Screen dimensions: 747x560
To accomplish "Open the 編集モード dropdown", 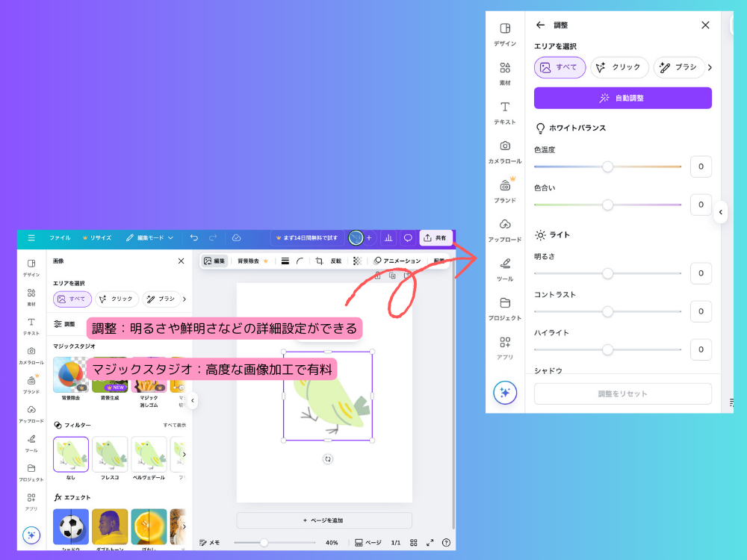I will [x=149, y=237].
